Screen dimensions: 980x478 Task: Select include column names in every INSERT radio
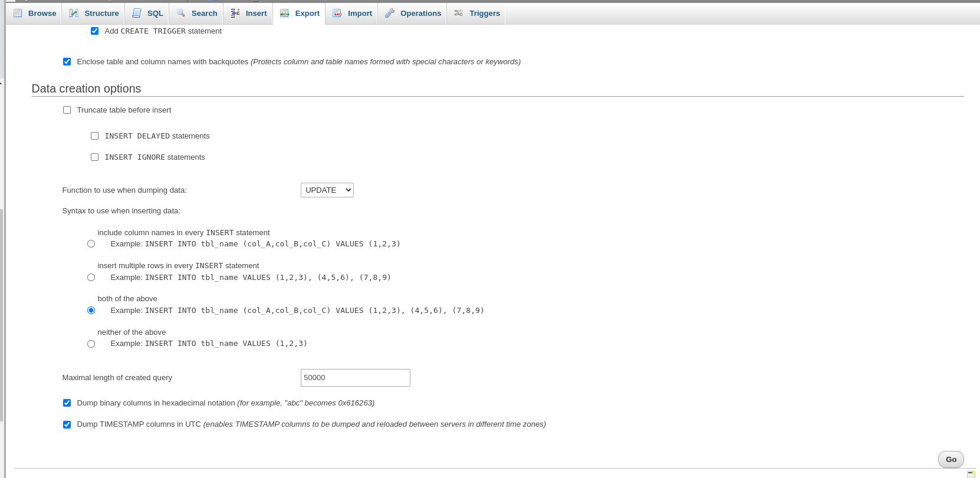pyautogui.click(x=91, y=244)
